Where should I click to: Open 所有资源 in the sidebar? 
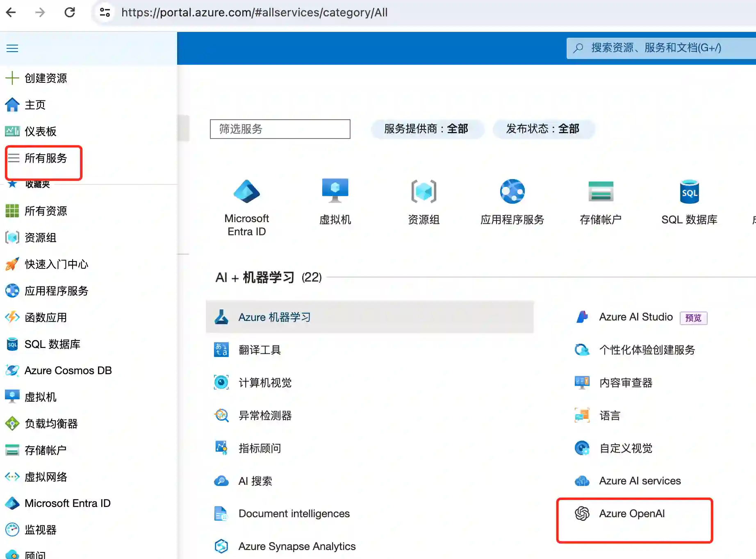46,211
